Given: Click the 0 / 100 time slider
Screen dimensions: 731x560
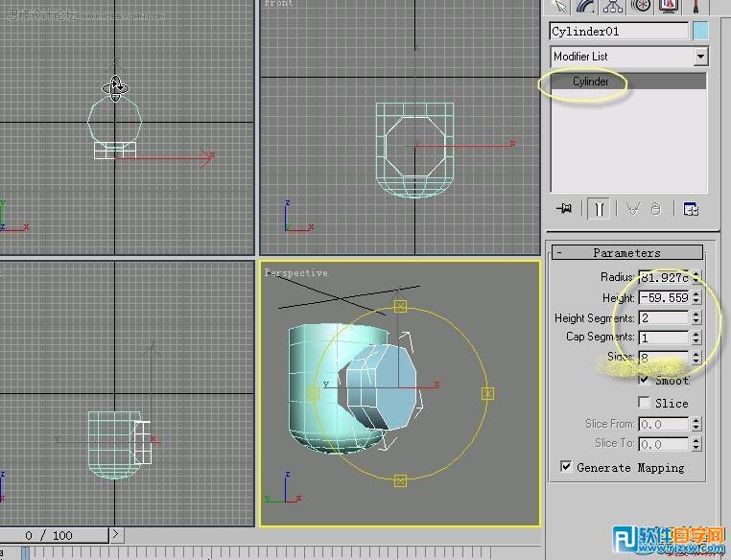Looking at the screenshot, I should click(54, 535).
